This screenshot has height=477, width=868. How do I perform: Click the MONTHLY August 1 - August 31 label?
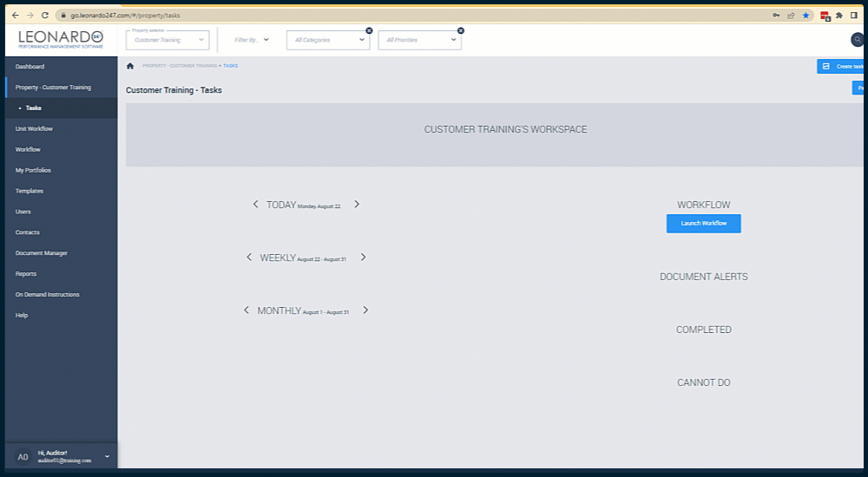[x=303, y=311]
